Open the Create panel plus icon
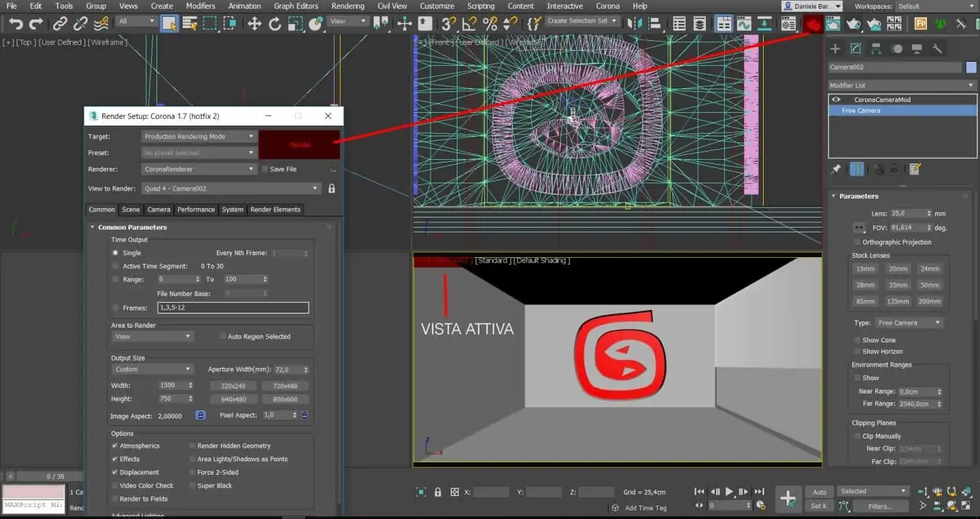 pyautogui.click(x=835, y=48)
